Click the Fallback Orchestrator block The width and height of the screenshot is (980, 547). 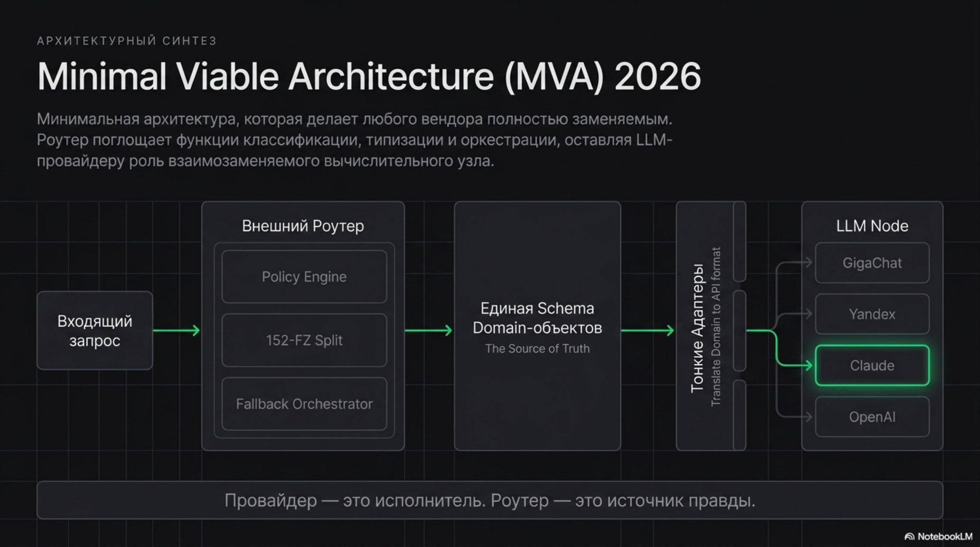pos(304,404)
